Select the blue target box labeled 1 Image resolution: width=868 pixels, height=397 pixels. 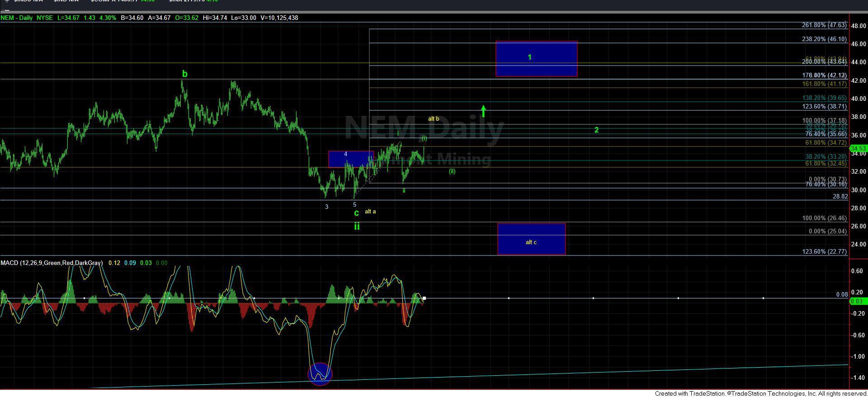tap(536, 59)
